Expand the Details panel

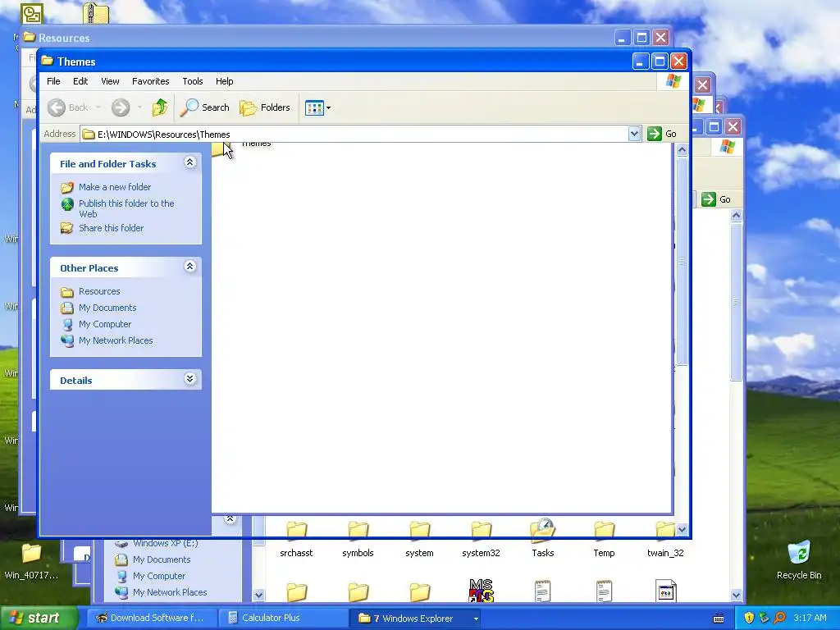189,379
